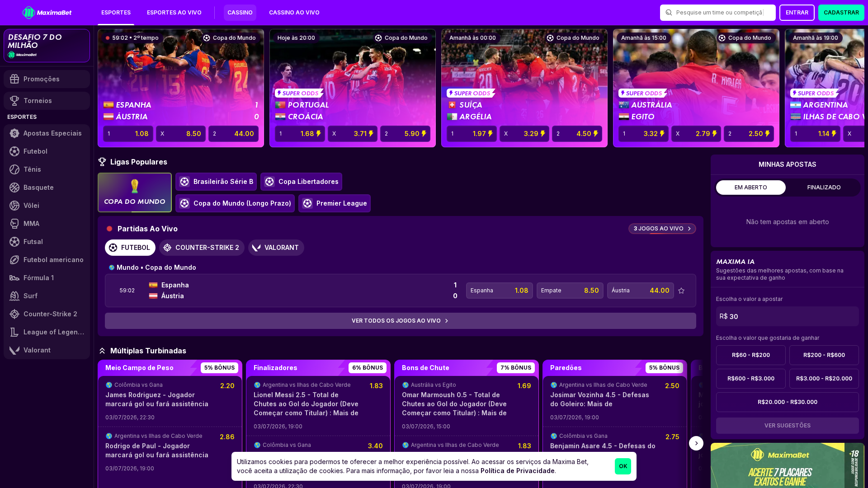Viewport: 868px width, 488px height.
Task: Open Torneios trophy icon in sidebar
Action: tap(14, 101)
